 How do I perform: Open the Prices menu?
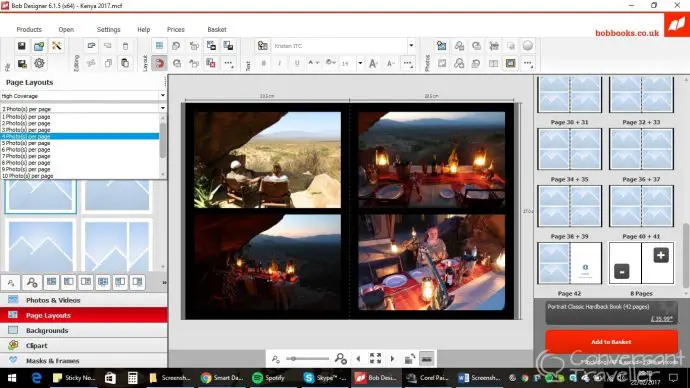click(x=176, y=29)
